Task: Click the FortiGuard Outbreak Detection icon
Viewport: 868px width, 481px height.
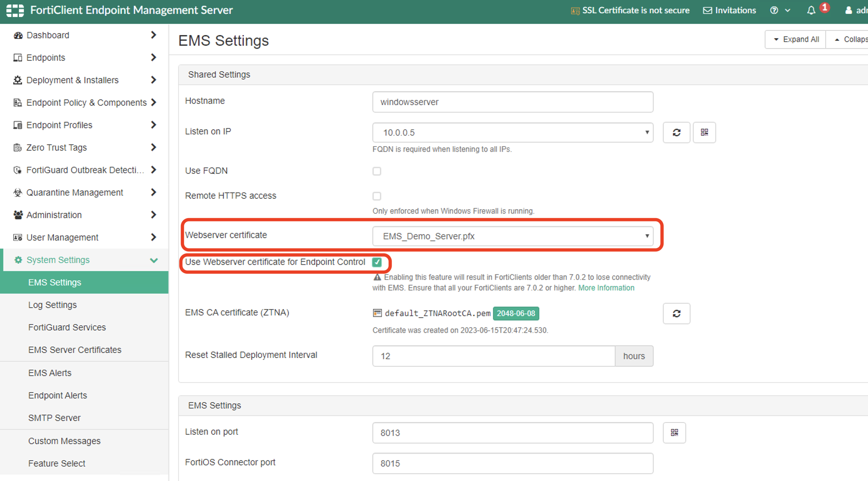Action: click(17, 170)
